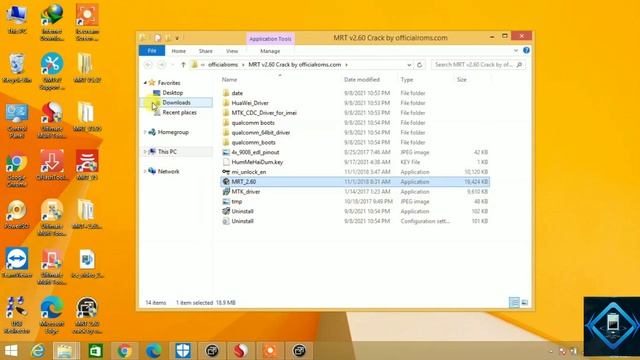Expand the This PC tree node
The image size is (640, 360).
(145, 152)
